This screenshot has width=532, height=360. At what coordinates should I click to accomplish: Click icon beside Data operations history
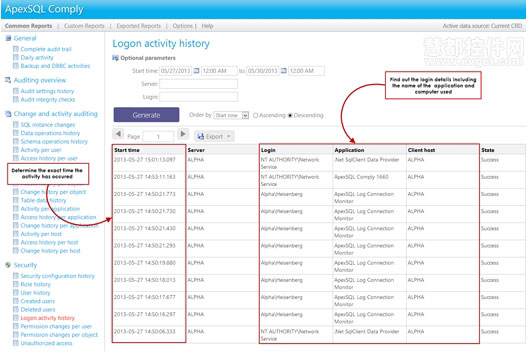16,133
